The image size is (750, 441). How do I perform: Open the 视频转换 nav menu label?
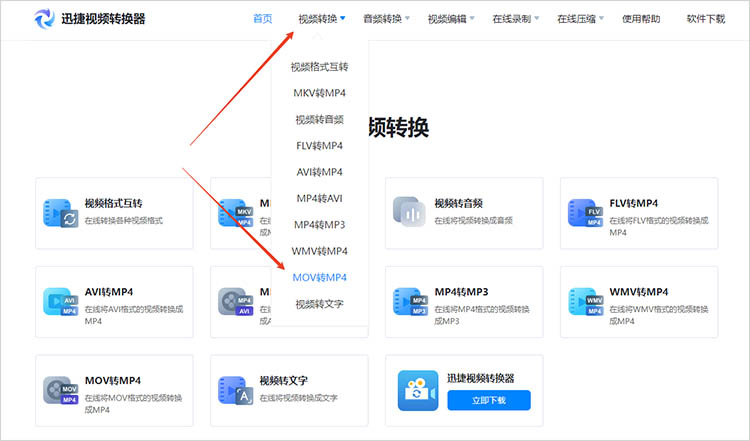click(x=318, y=19)
